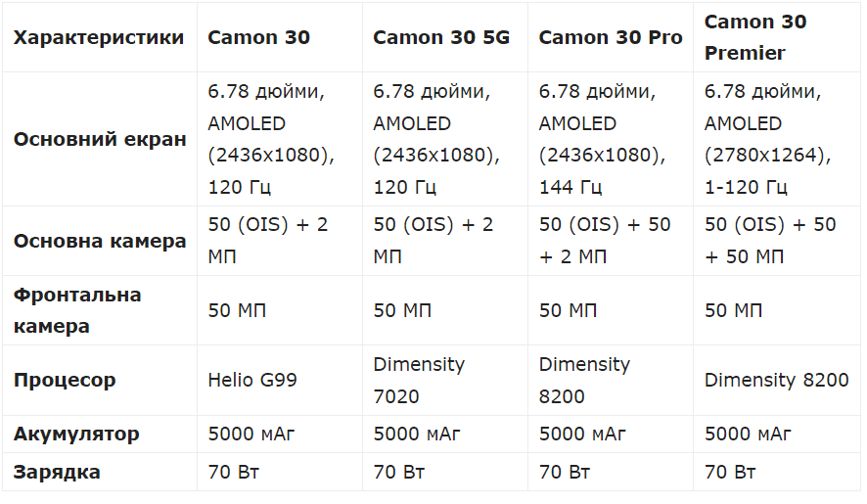Click the Акумулятор row label
The width and height of the screenshot is (867, 504).
coord(76,434)
